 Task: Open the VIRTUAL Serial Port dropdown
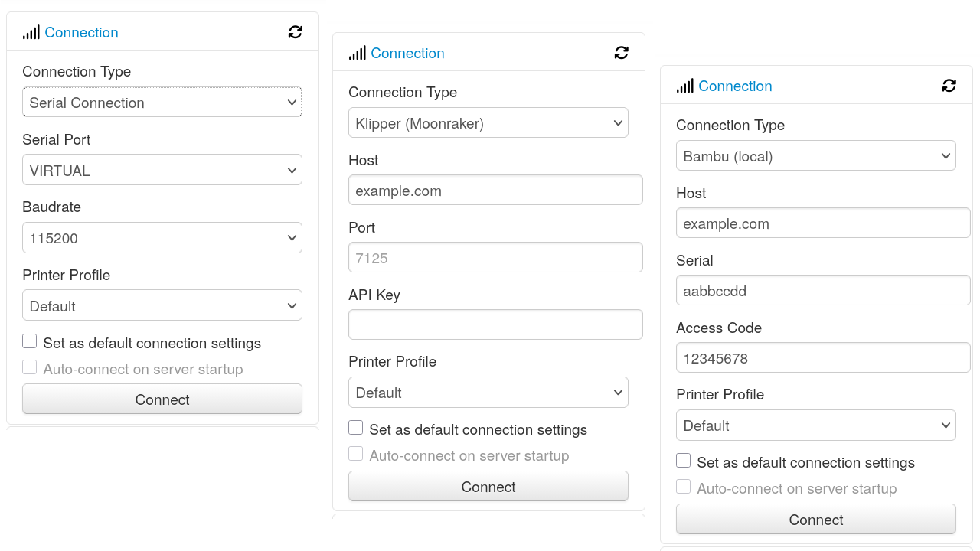pos(162,171)
